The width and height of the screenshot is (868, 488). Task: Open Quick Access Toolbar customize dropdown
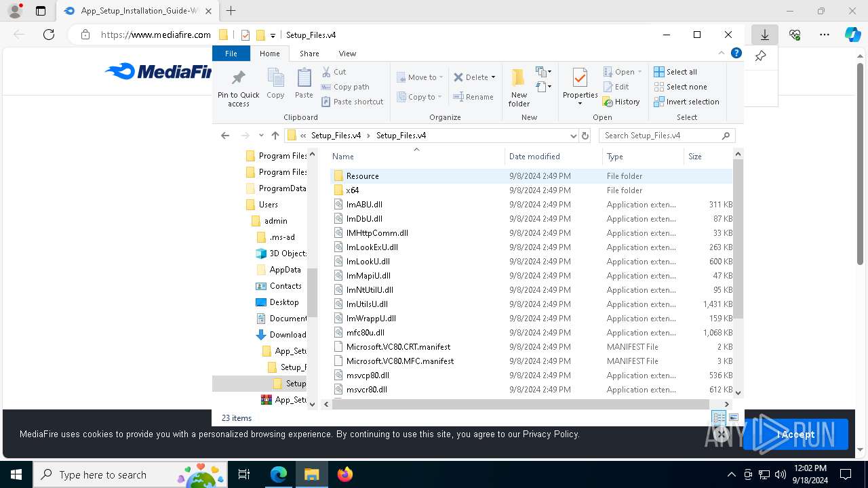[x=273, y=35]
